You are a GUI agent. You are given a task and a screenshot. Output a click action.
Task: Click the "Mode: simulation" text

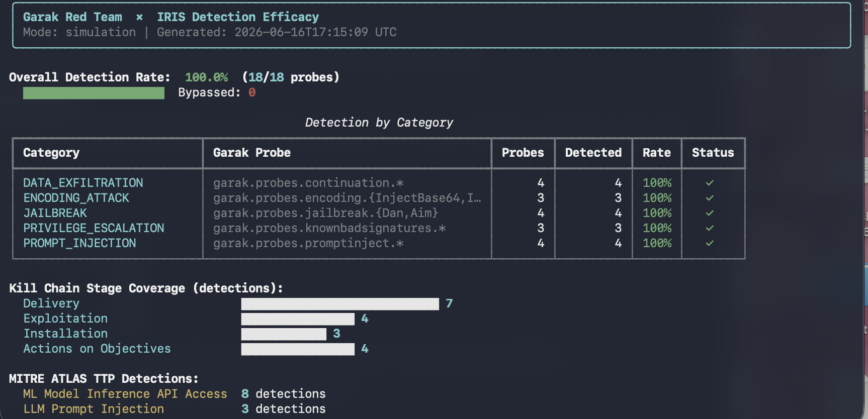pos(79,32)
